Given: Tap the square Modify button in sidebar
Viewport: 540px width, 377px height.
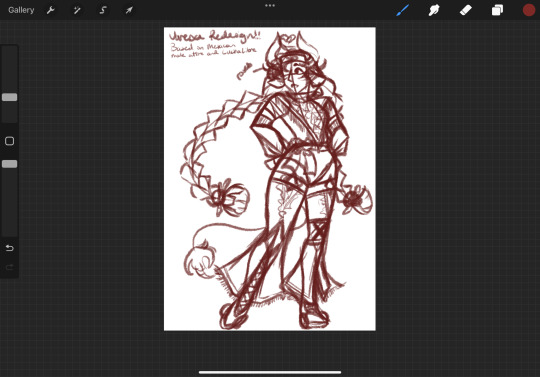Looking at the screenshot, I should pyautogui.click(x=10, y=141).
